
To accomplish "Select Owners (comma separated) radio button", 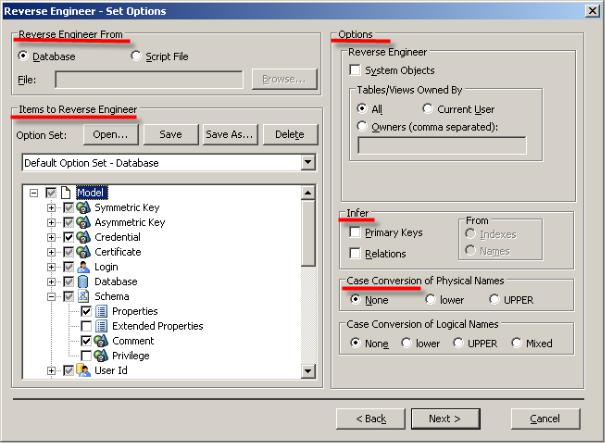I will tap(362, 126).
